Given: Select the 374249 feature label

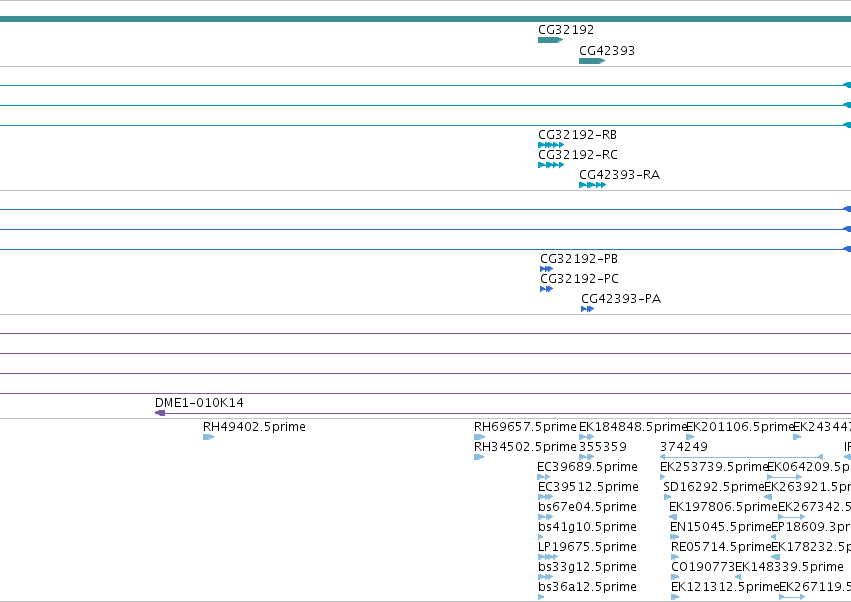Looking at the screenshot, I should pyautogui.click(x=683, y=447).
